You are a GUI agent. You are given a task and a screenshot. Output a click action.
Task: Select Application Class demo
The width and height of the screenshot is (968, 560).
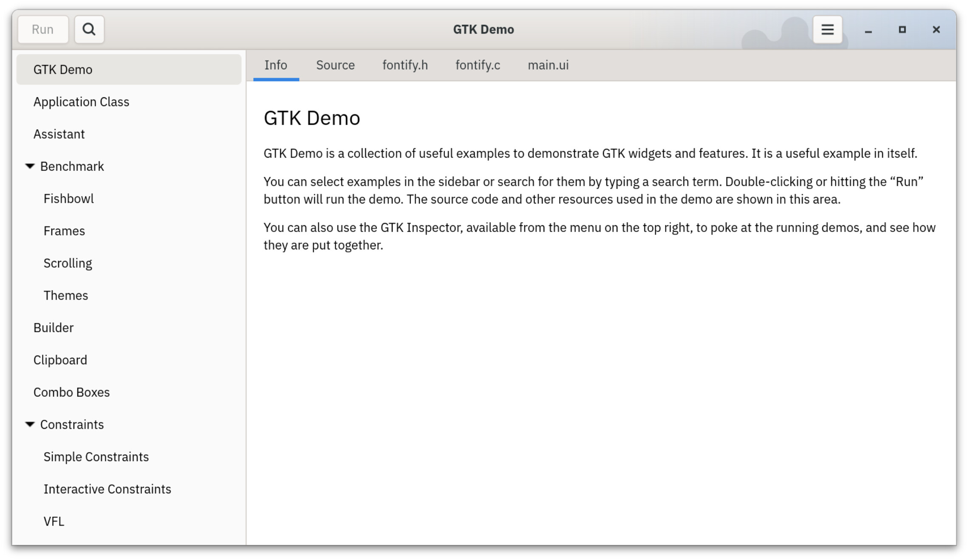129,102
